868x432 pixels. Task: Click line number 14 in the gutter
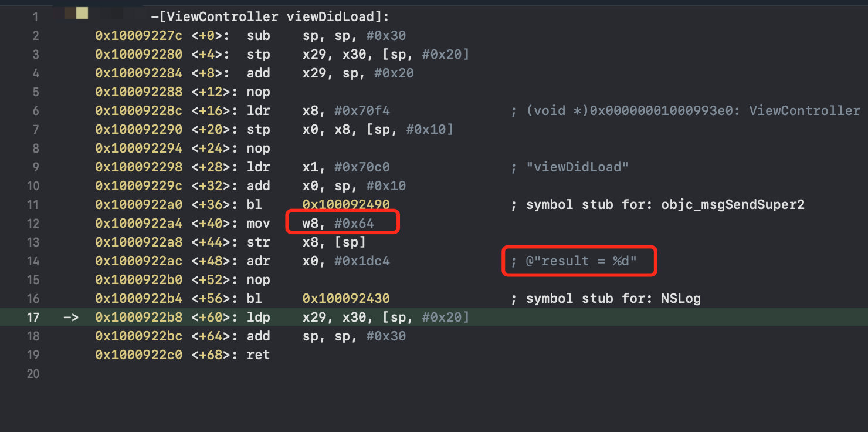pos(33,261)
